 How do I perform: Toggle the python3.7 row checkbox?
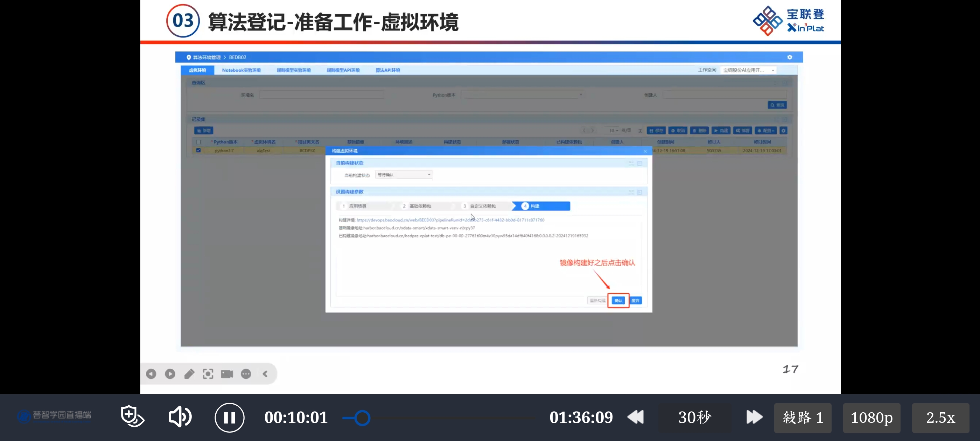tap(198, 150)
